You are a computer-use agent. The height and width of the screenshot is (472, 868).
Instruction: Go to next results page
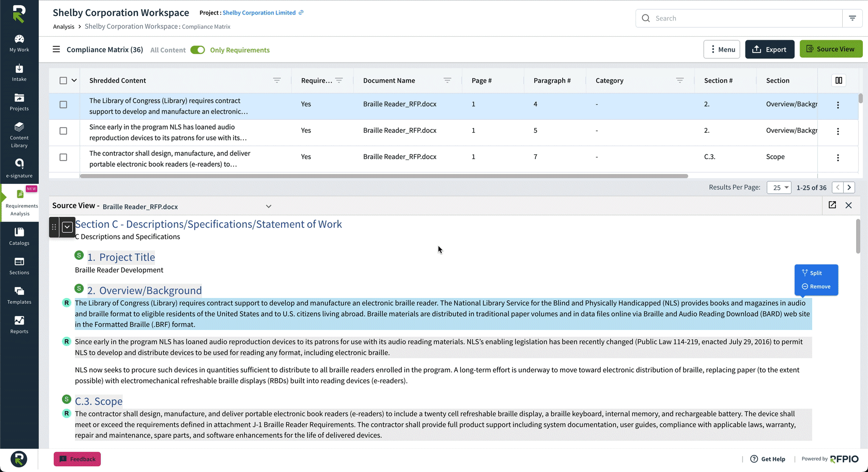pos(849,187)
